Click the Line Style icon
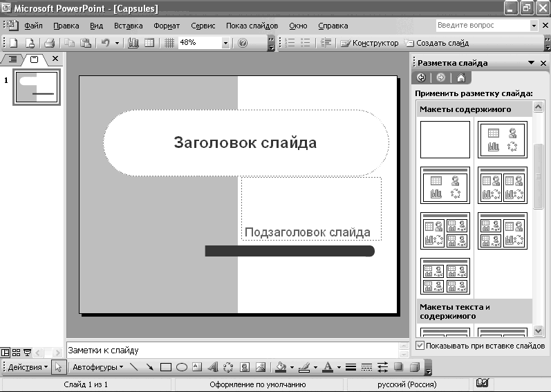551x392 pixels. pos(351,367)
